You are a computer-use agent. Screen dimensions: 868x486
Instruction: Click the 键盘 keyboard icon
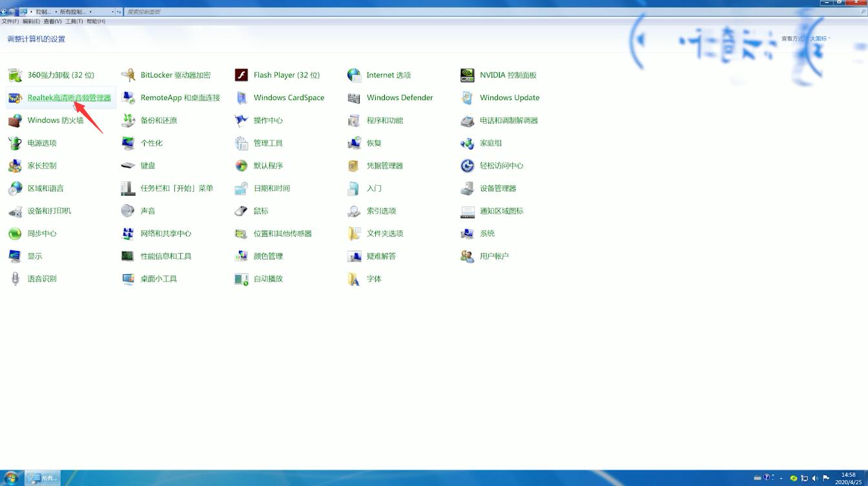129,166
